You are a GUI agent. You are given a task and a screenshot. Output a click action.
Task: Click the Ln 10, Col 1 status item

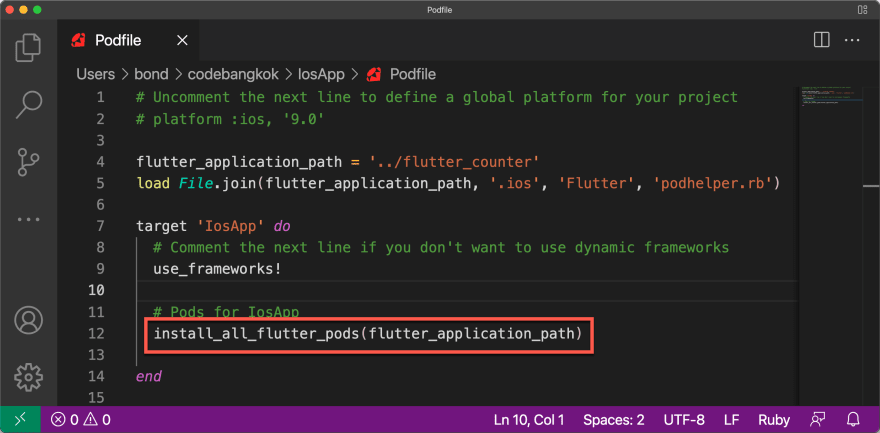coord(529,420)
